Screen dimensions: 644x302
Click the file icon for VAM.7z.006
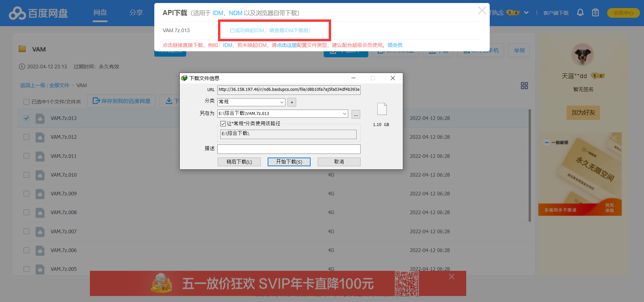[40, 250]
